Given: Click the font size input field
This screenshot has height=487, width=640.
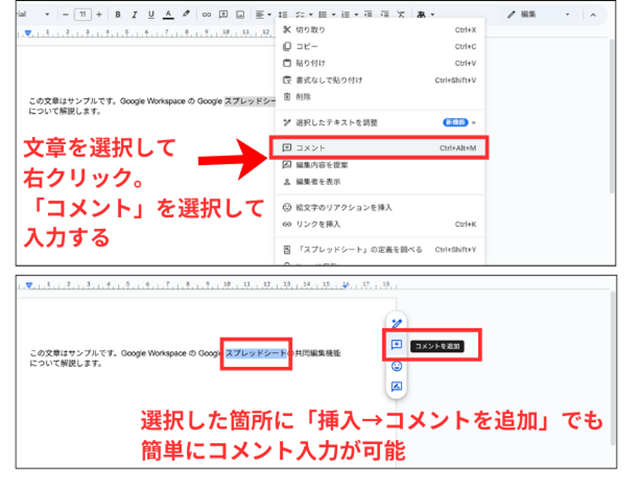Looking at the screenshot, I should click(x=83, y=15).
